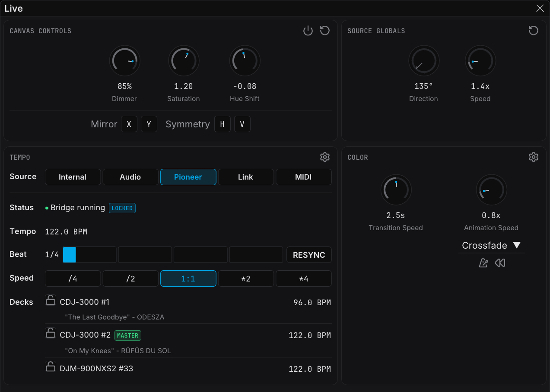Click "The Last Goodbye" - ODESZA track

pos(114,317)
